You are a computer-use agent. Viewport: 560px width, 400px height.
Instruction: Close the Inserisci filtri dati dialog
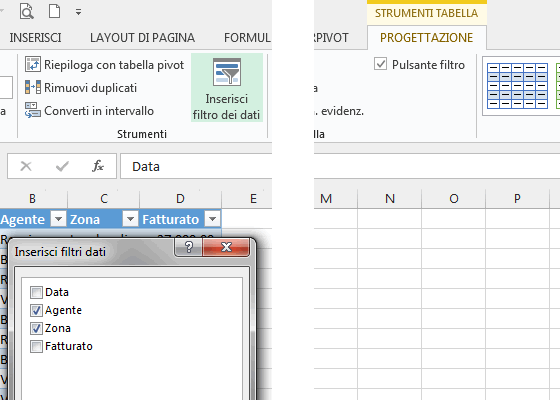(226, 247)
